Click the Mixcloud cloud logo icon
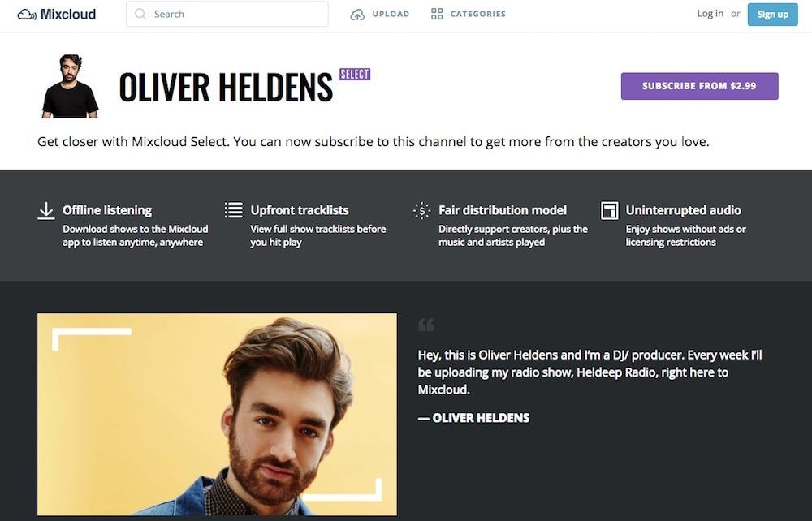Viewport: 812px width, 521px height. click(x=27, y=15)
